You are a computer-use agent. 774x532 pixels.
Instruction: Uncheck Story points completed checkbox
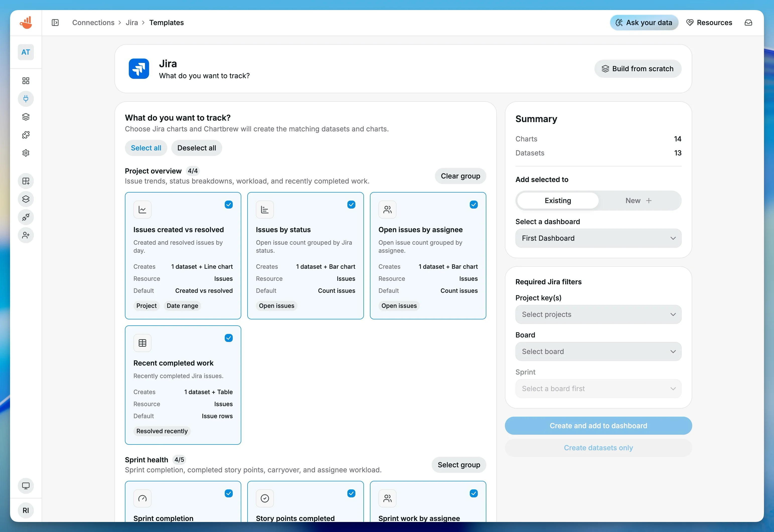pyautogui.click(x=351, y=493)
